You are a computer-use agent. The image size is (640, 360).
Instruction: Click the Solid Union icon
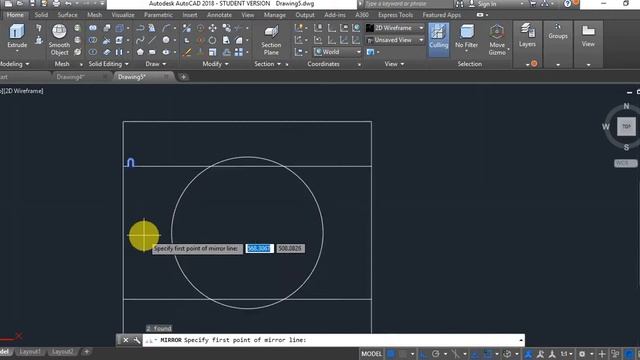tap(93, 28)
